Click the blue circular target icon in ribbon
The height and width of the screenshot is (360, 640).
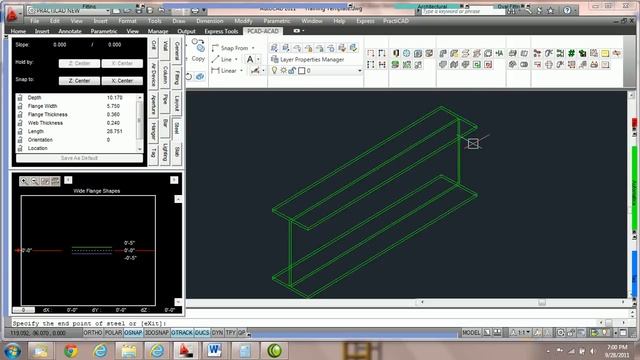(x=407, y=53)
